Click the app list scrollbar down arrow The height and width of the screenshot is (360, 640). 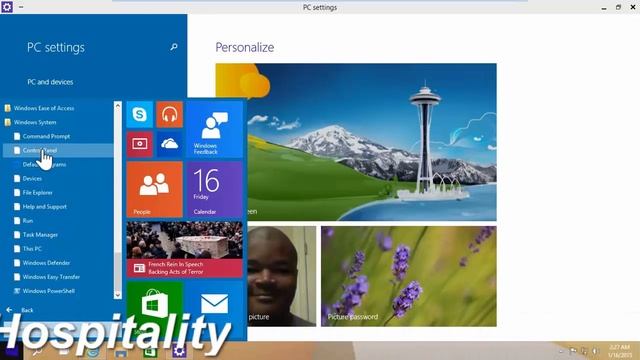[x=118, y=294]
